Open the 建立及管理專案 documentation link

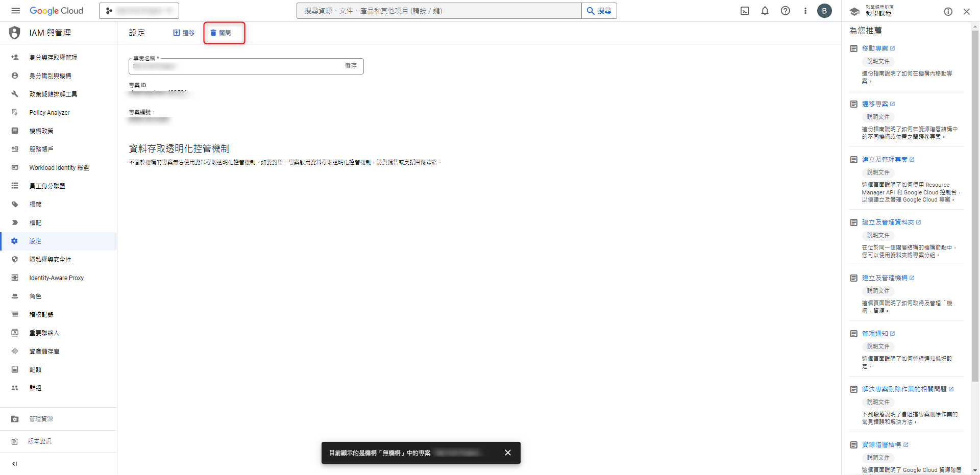click(888, 160)
